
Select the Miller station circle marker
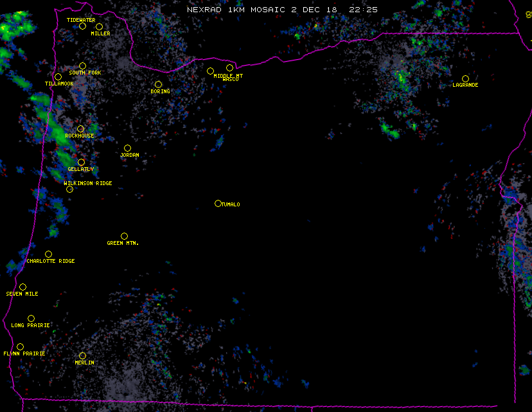click(99, 26)
